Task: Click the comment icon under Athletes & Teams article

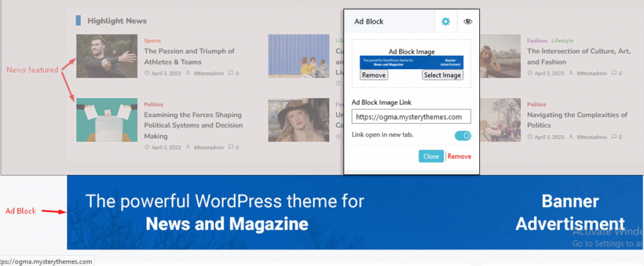Action: tap(230, 74)
